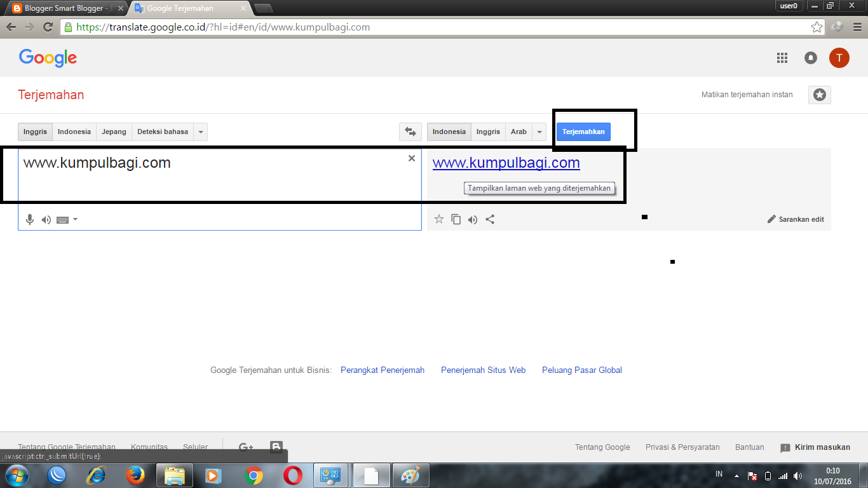This screenshot has height=488, width=868.
Task: Click the blue Terjemahkan button
Action: tap(583, 132)
